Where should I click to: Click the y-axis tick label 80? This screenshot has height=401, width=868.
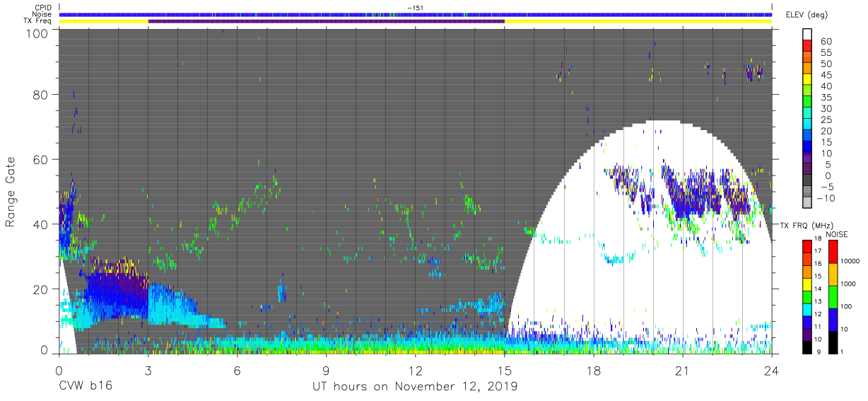41,95
